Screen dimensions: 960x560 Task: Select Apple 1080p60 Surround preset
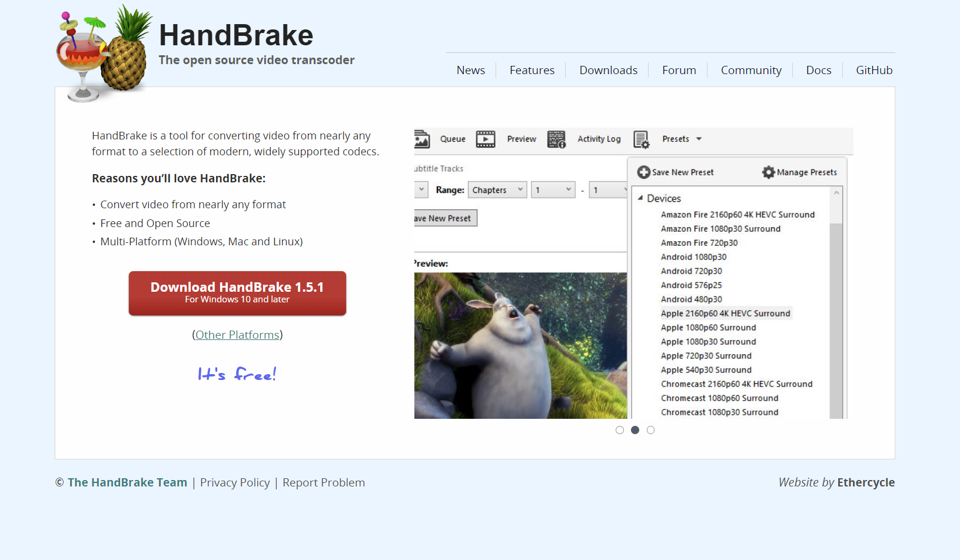point(709,328)
